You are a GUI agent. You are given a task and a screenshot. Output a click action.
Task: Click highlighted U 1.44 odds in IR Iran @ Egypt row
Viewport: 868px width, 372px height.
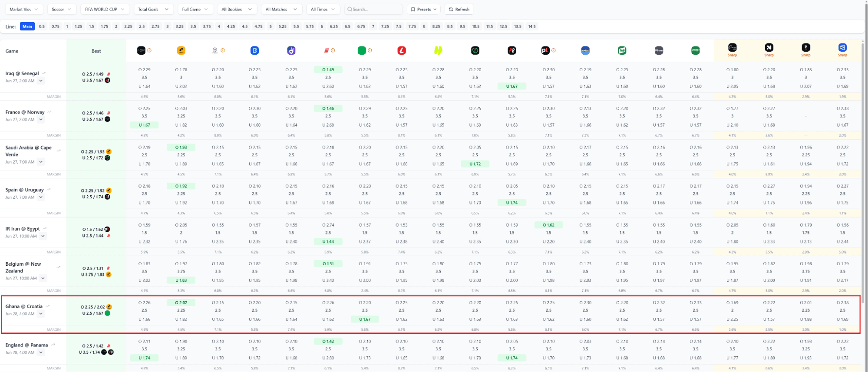328,241
